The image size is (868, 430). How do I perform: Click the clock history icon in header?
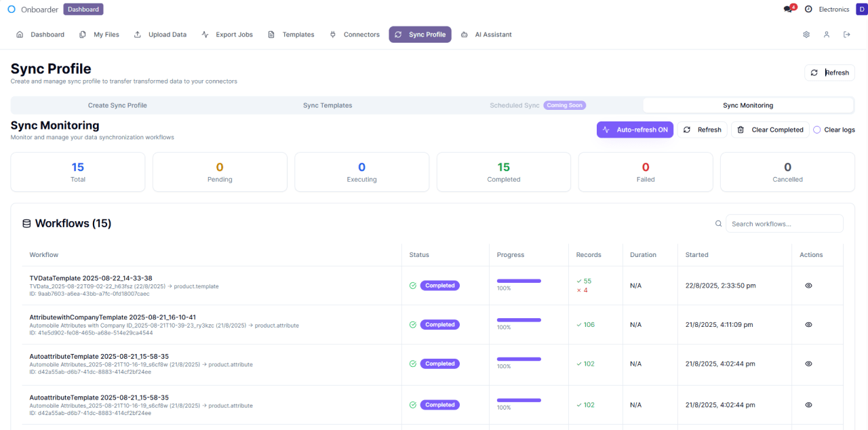click(808, 9)
